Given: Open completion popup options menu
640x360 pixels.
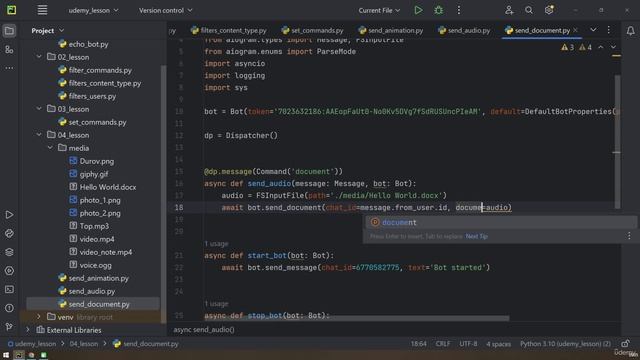Looking at the screenshot, I should pos(629,236).
